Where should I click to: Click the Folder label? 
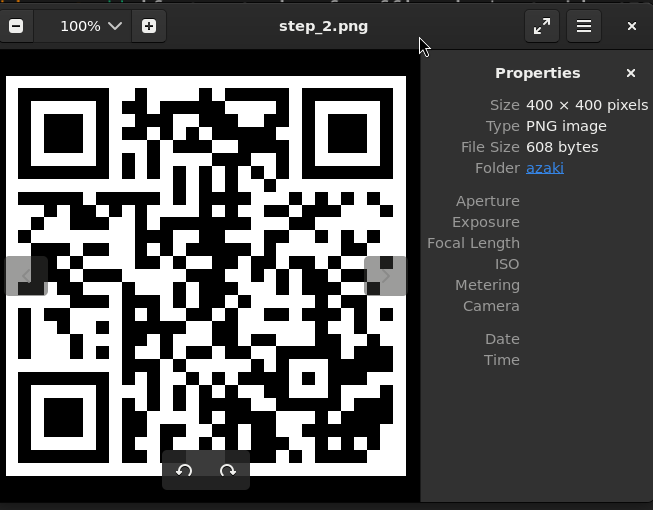(x=497, y=168)
